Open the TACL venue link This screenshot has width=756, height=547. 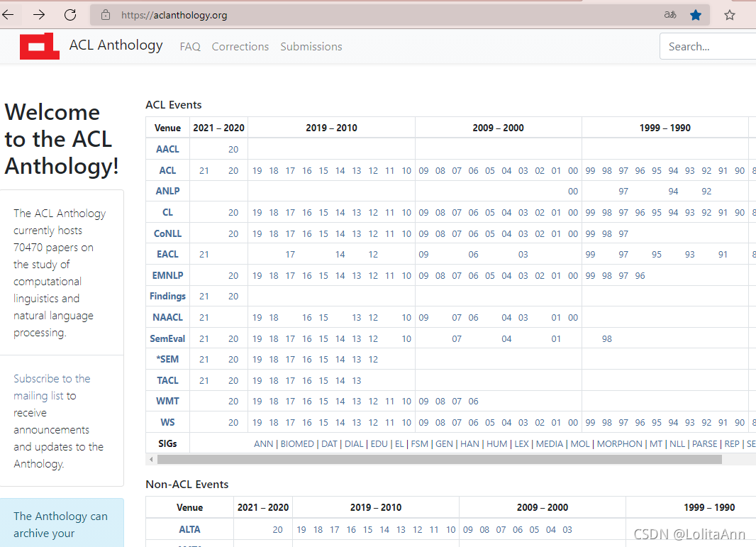tap(167, 380)
